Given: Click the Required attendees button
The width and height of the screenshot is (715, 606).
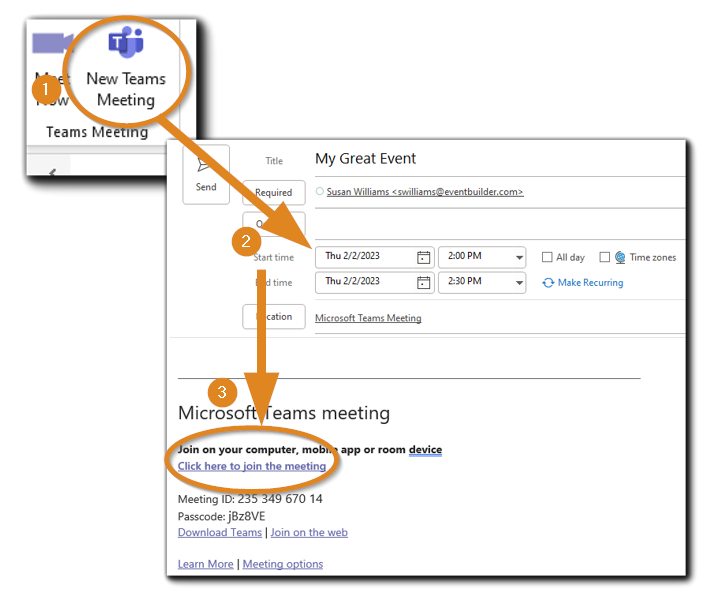Looking at the screenshot, I should 274,192.
